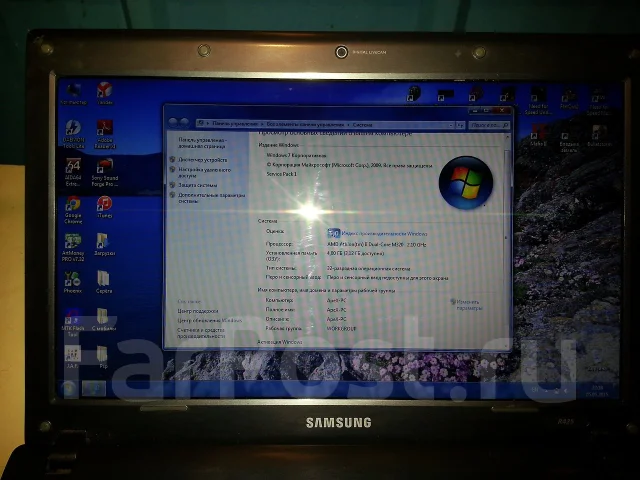Open the language indicator in system tray

point(535,390)
